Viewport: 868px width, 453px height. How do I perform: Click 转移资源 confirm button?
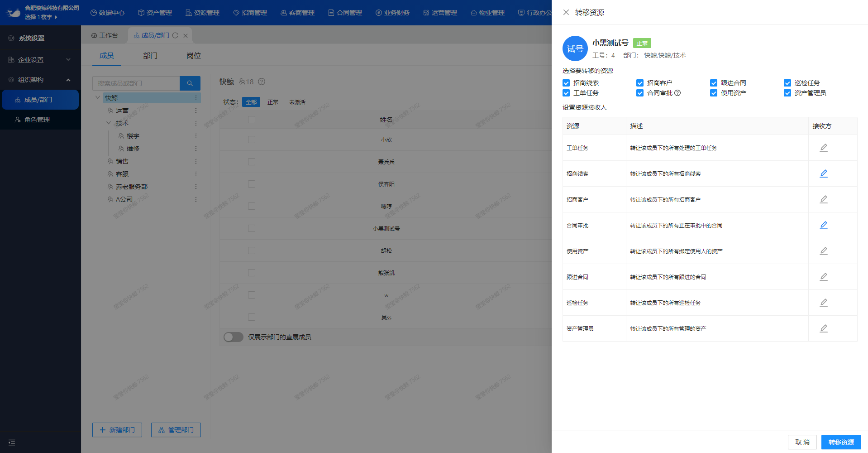(x=841, y=442)
